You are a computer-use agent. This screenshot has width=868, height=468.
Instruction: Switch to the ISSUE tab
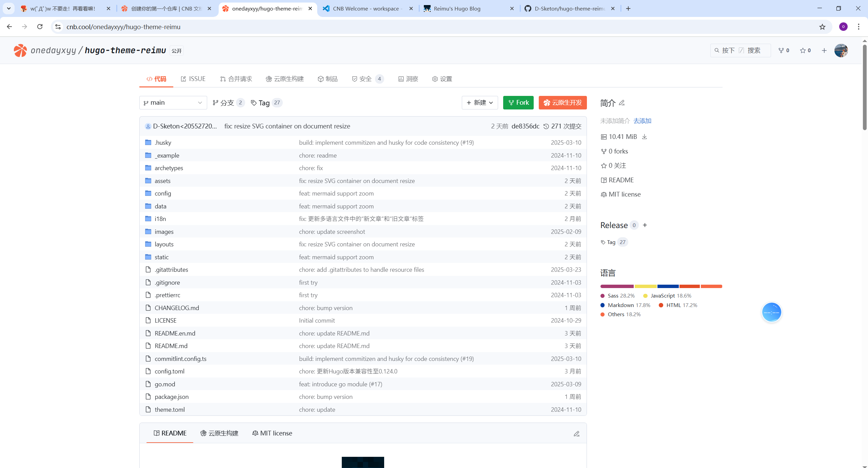(193, 79)
